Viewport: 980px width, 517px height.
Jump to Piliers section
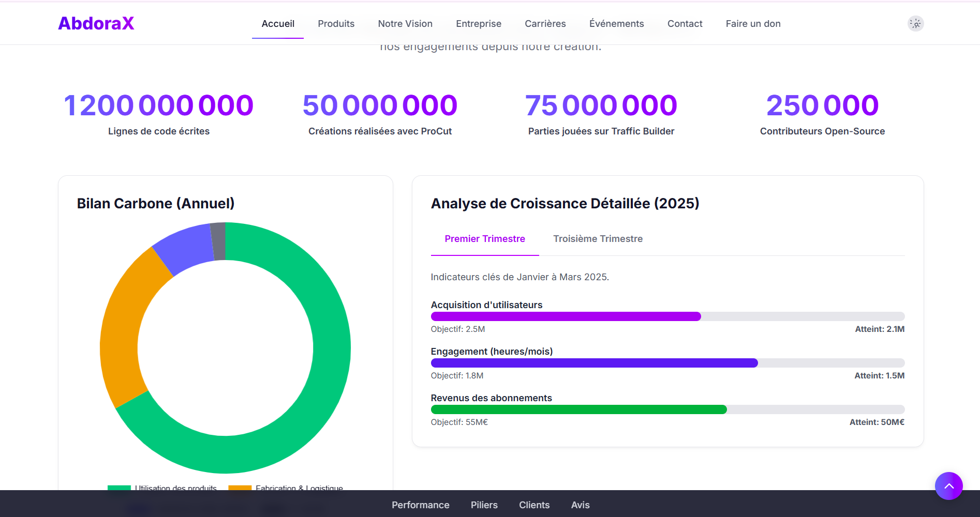coord(484,505)
